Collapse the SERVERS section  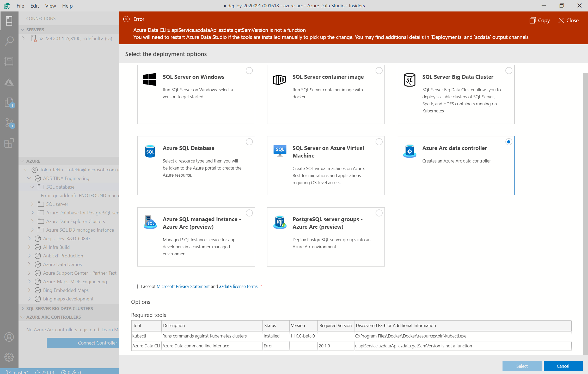point(23,30)
